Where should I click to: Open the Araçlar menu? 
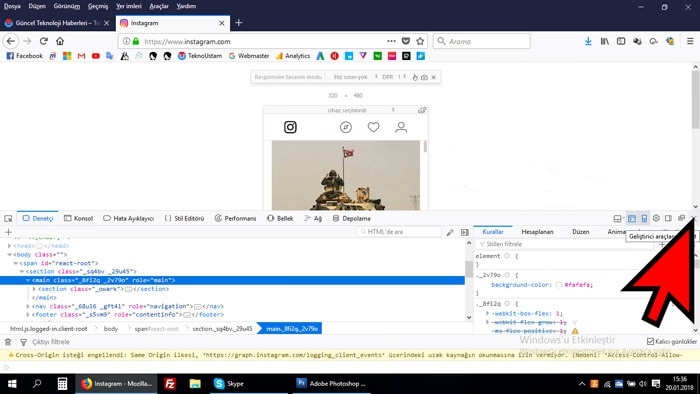point(159,6)
